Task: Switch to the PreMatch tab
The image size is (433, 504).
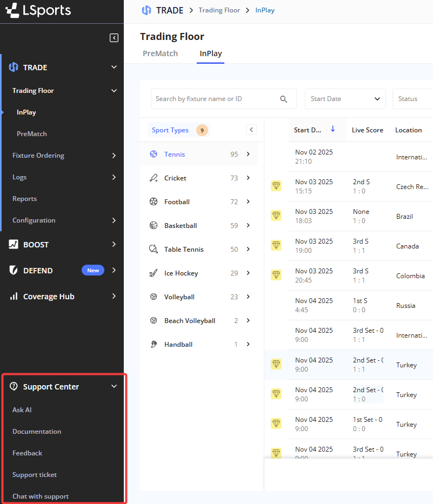Action: click(x=160, y=53)
